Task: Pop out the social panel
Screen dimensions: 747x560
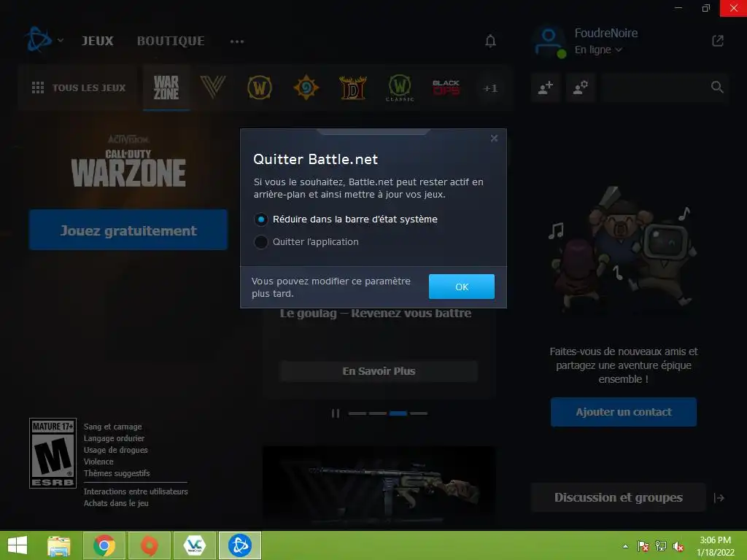Action: (x=718, y=41)
